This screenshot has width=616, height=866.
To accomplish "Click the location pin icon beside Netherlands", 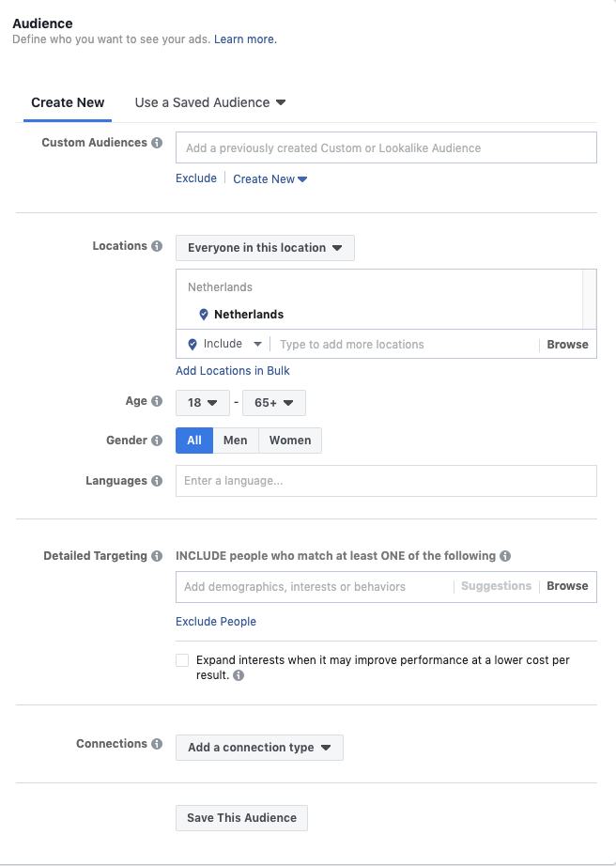I will pos(204,315).
